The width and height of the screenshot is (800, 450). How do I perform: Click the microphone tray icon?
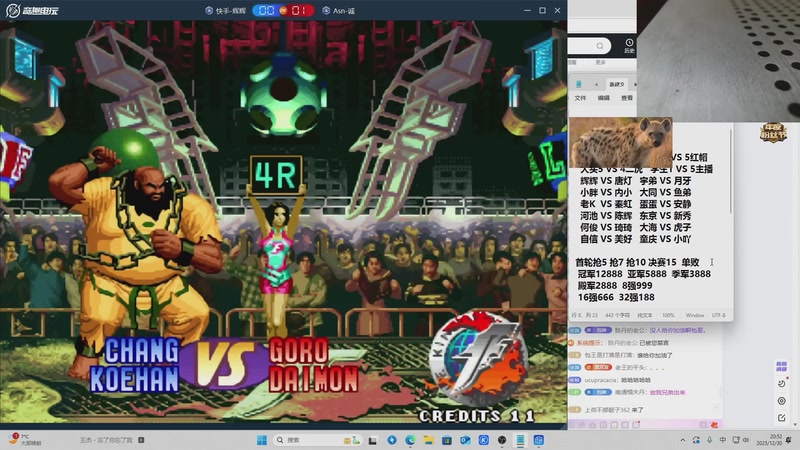click(x=710, y=440)
